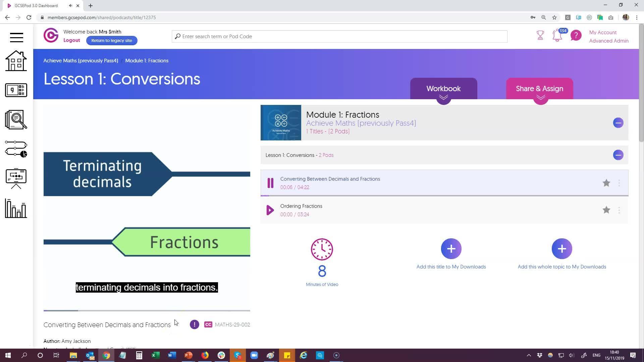The height and width of the screenshot is (362, 644).
Task: Open the help question mark icon
Action: coord(576,35)
